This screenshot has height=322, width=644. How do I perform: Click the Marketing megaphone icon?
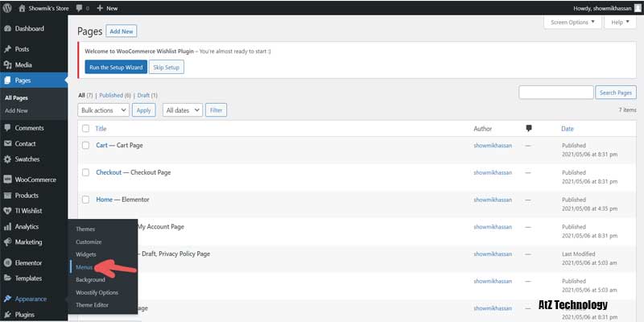7,242
